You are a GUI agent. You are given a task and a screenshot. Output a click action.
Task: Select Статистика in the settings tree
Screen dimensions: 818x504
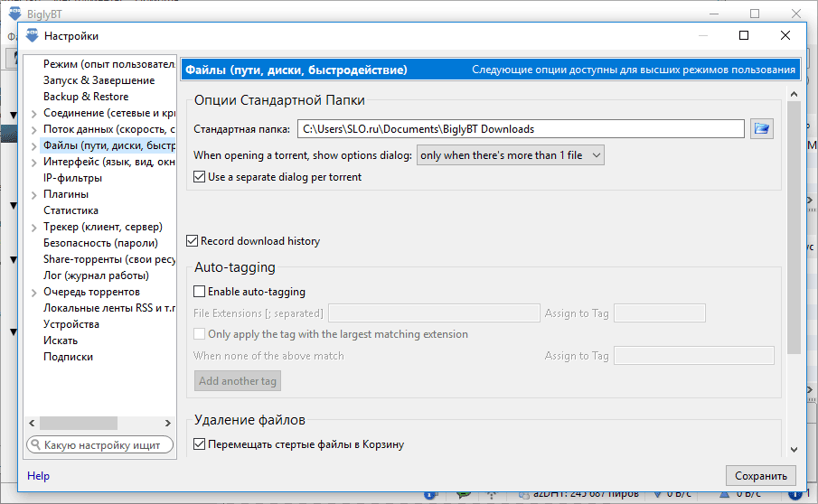pos(71,210)
